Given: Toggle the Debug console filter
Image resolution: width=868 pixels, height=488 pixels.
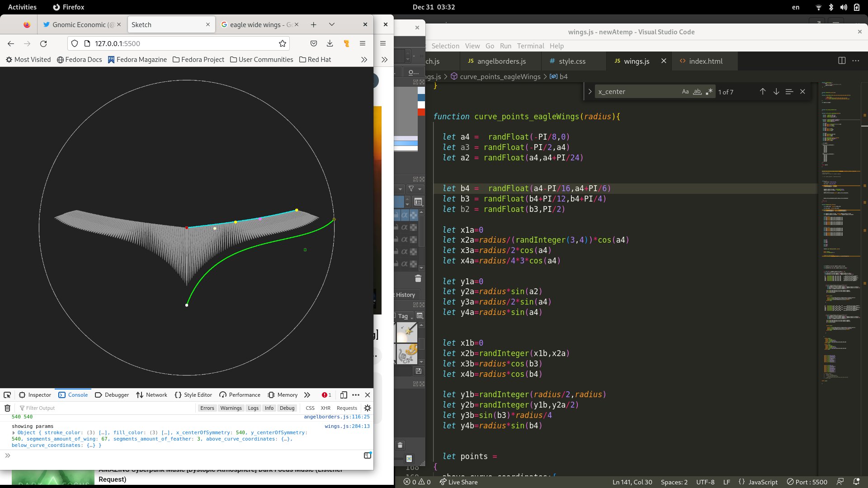Looking at the screenshot, I should point(287,408).
